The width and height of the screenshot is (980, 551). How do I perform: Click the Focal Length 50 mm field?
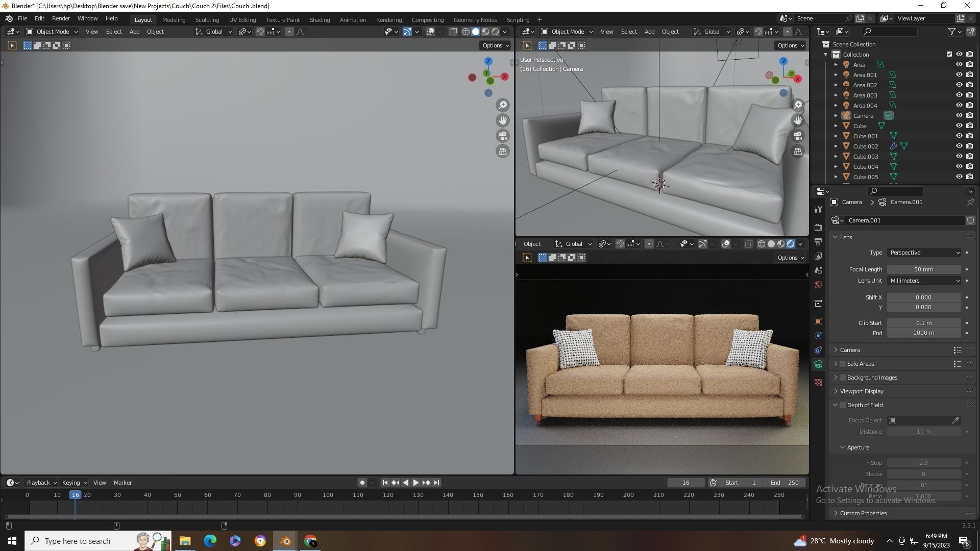click(x=924, y=269)
